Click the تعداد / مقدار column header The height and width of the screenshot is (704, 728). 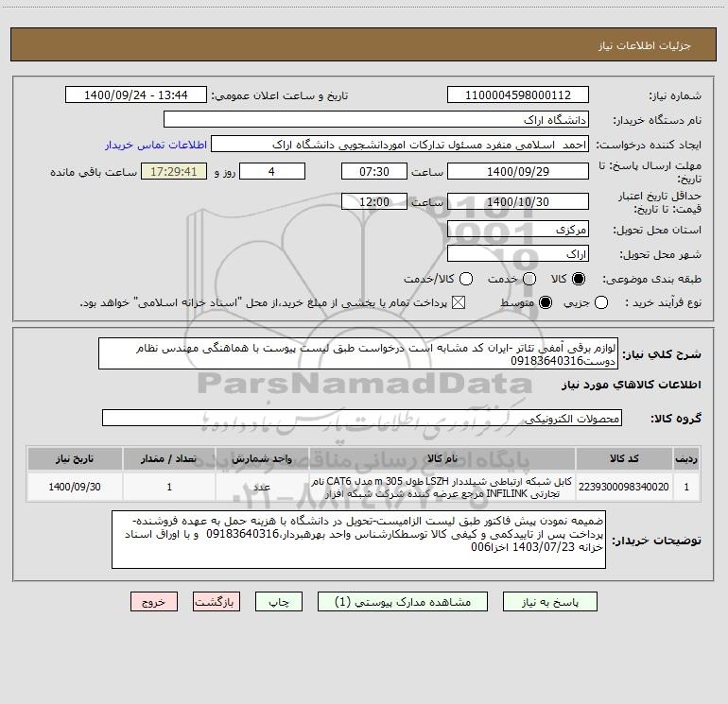click(x=169, y=458)
